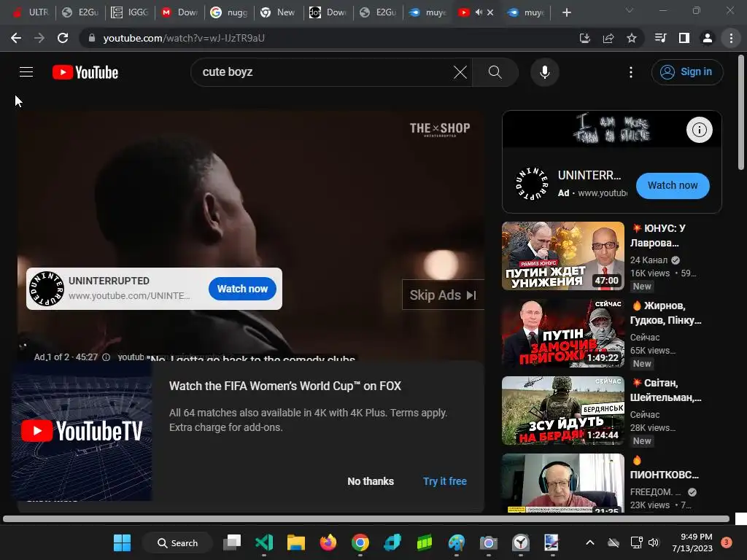Open notification badge showing 3
The width and height of the screenshot is (747, 560).
pos(727,542)
